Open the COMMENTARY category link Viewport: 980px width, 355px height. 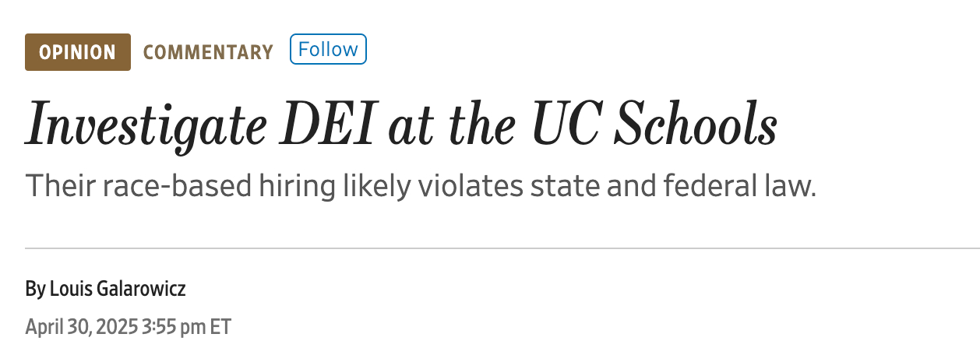(208, 52)
